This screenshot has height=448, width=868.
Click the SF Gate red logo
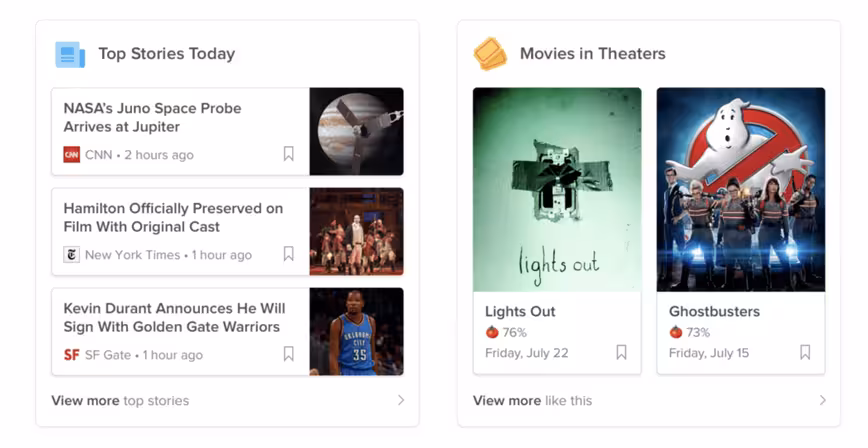[x=71, y=354]
